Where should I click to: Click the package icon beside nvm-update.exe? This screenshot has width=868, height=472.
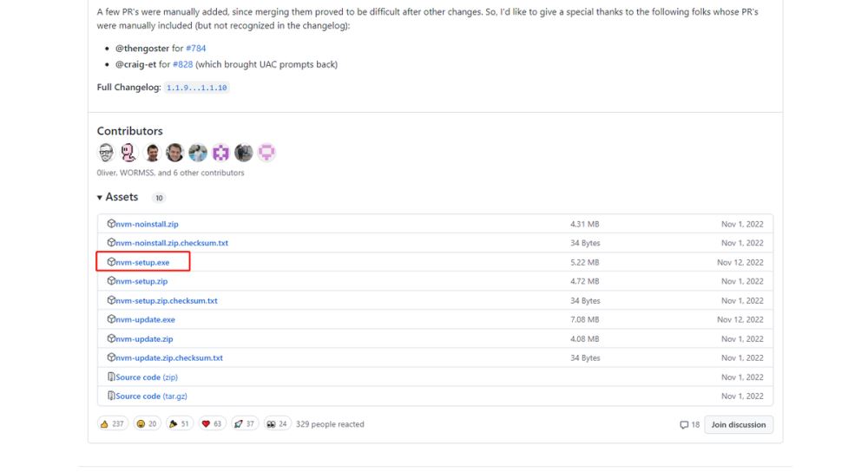[x=111, y=319]
